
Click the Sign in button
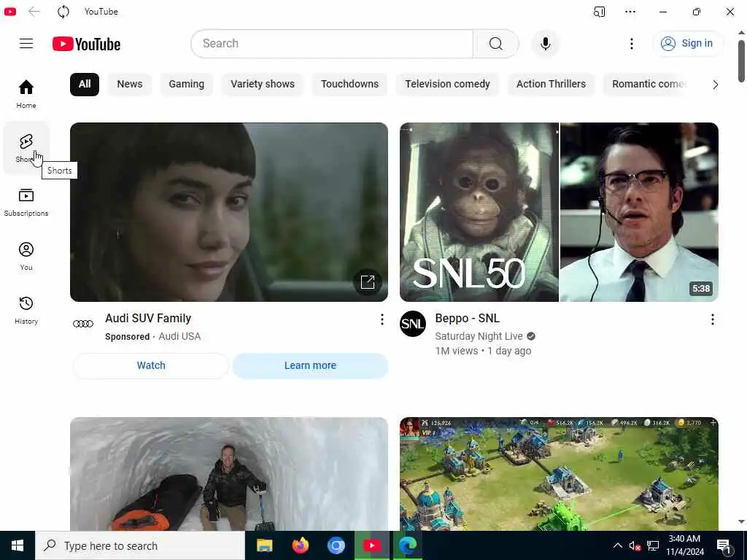coord(688,43)
